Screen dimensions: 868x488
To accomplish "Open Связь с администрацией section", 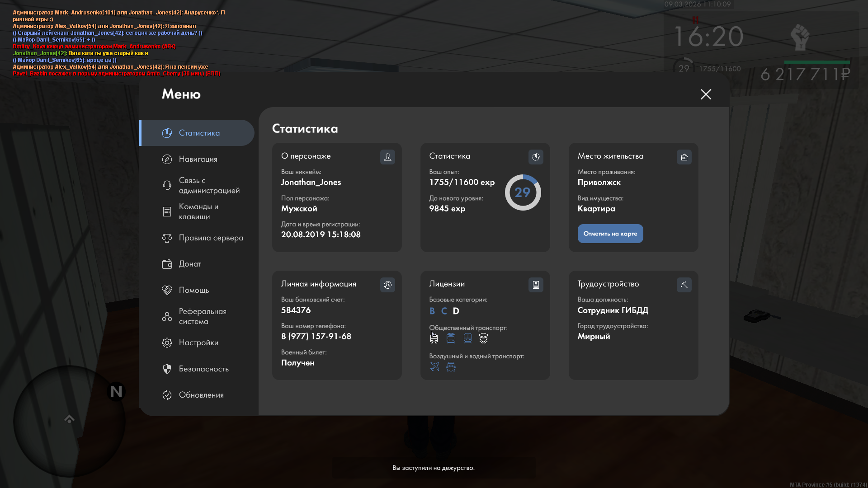I will [x=209, y=185].
